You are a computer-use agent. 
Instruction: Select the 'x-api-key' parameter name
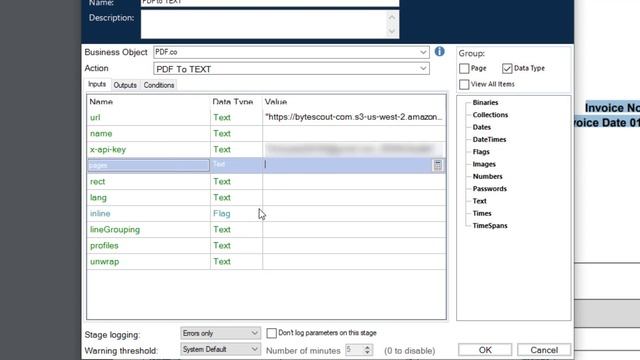coord(108,149)
